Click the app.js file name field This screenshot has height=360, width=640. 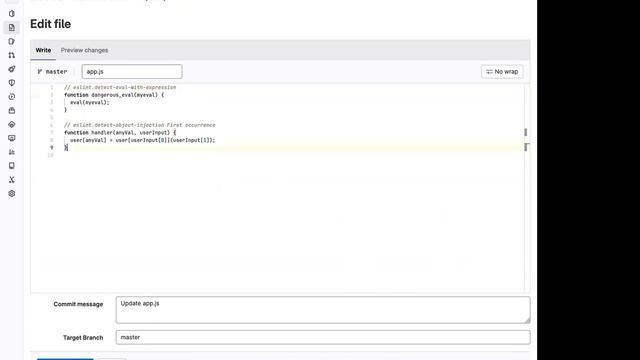[x=132, y=71]
